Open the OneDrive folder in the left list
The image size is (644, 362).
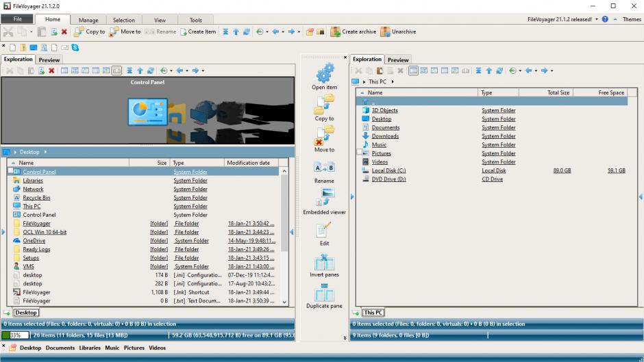(34, 240)
